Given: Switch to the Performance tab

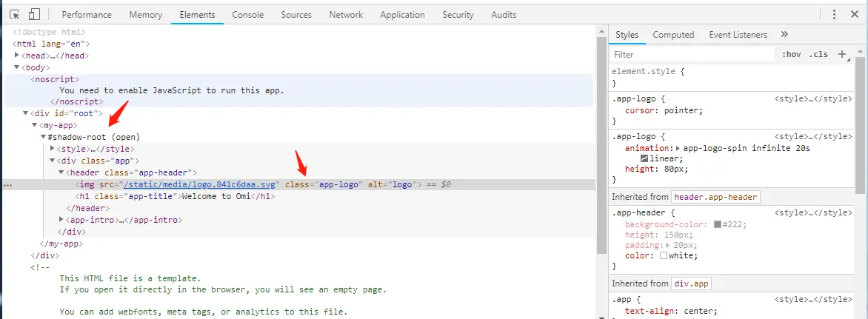Looking at the screenshot, I should pos(87,15).
